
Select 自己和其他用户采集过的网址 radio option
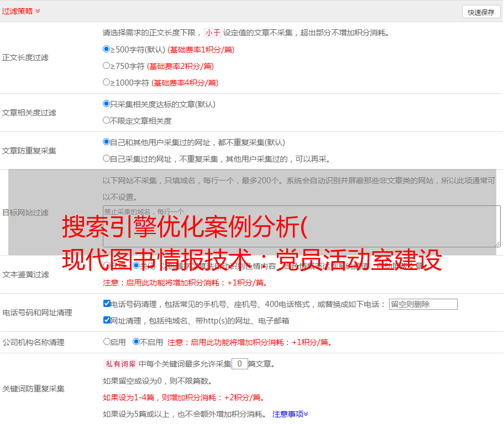107,142
